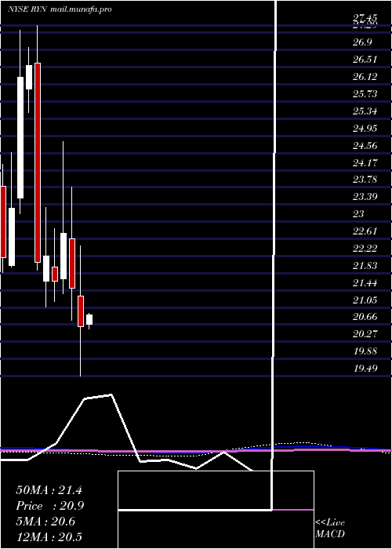Click the 24.95 price axis label
Image resolution: width=392 pixels, height=549 pixels.
365,128
